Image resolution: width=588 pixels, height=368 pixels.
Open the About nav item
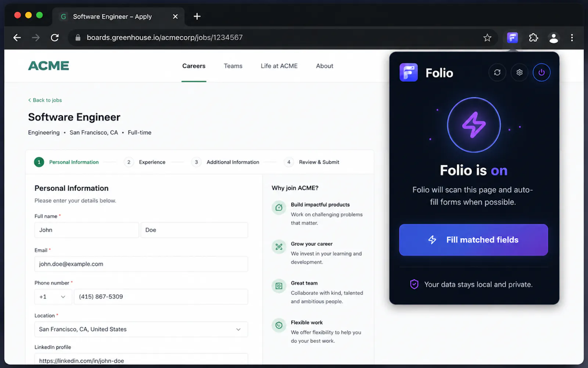[325, 66]
